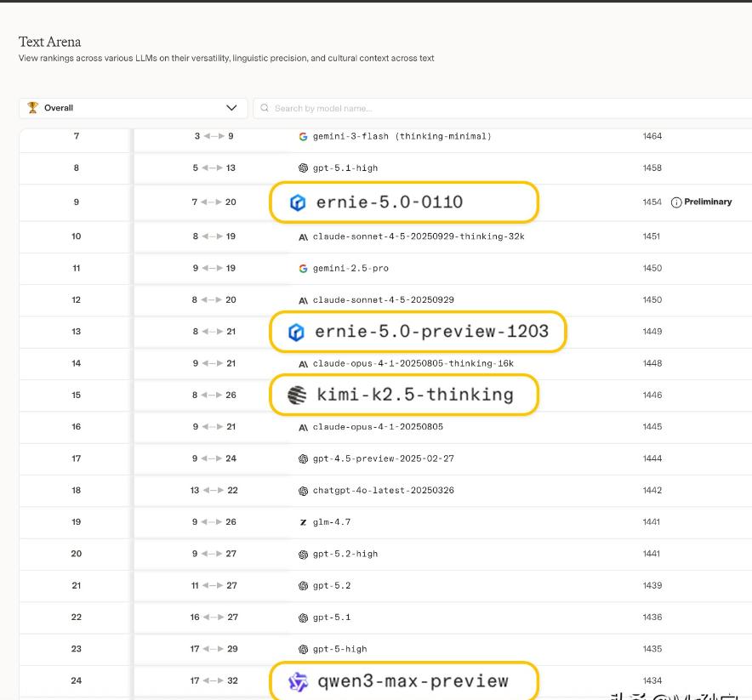
Task: Focus the Search by model name field
Action: point(502,108)
